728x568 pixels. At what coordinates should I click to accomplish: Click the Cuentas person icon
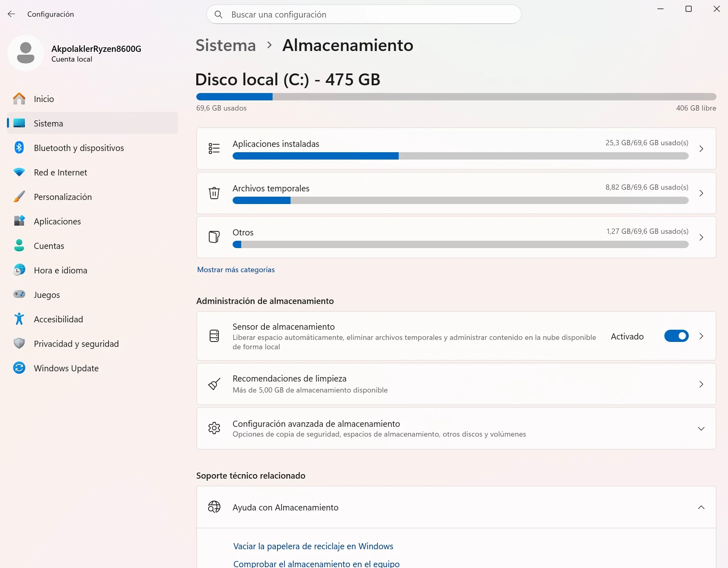click(19, 246)
